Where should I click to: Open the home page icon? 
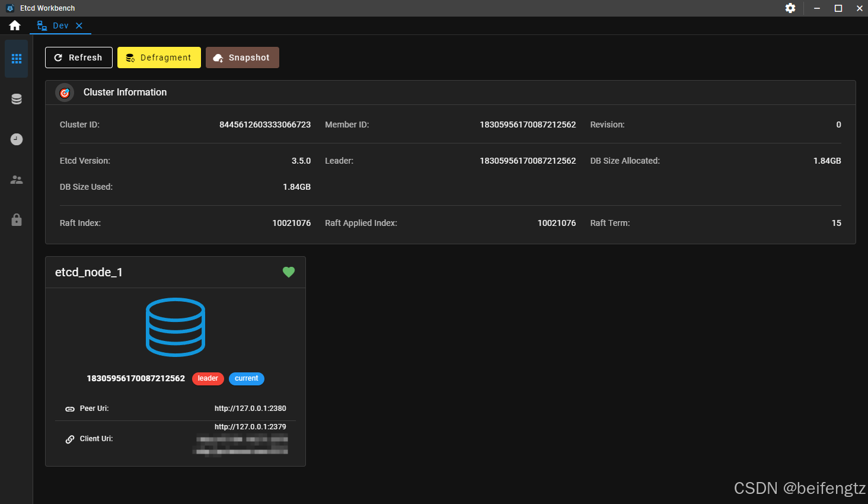pyautogui.click(x=15, y=25)
